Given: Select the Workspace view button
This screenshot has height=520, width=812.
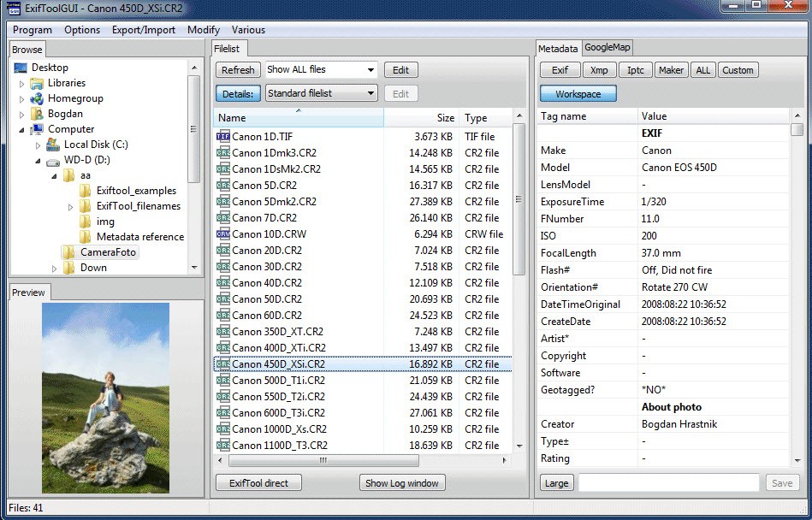Looking at the screenshot, I should click(x=578, y=94).
